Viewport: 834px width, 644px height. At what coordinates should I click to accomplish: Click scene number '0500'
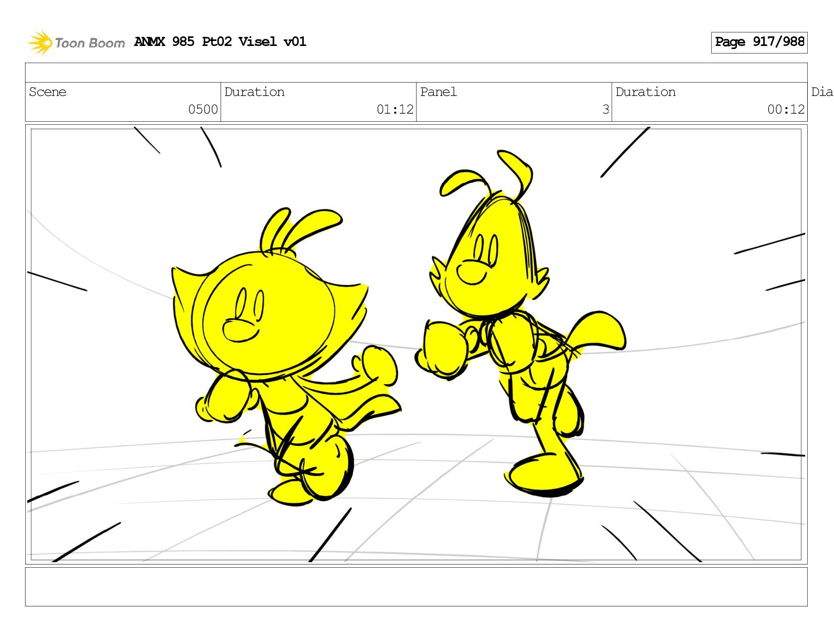tap(203, 110)
